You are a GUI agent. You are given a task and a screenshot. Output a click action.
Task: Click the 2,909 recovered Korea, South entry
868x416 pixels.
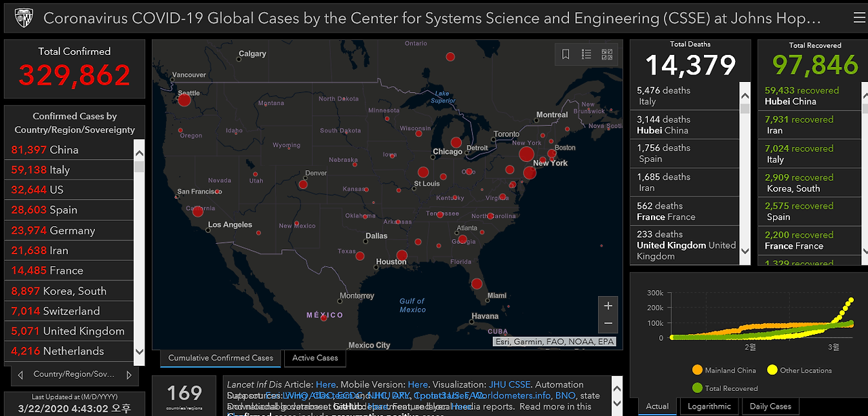coord(810,183)
